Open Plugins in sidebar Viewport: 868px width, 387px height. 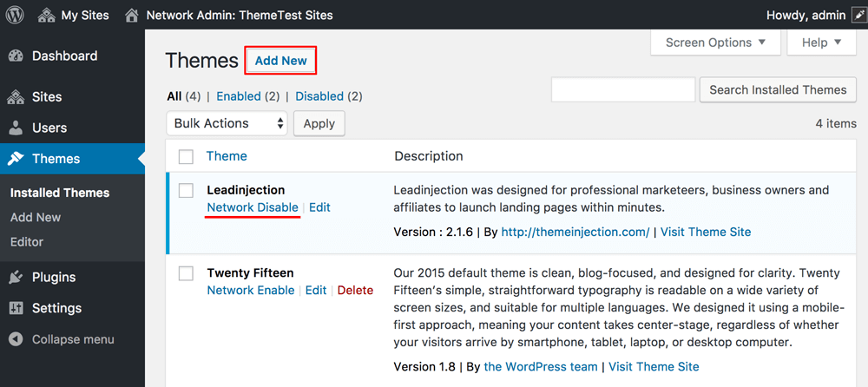[x=54, y=278]
